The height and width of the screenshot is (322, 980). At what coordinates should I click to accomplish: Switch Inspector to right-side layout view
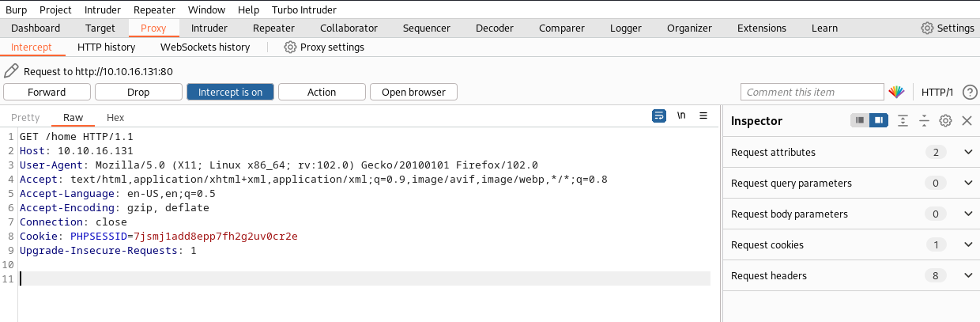pos(879,120)
